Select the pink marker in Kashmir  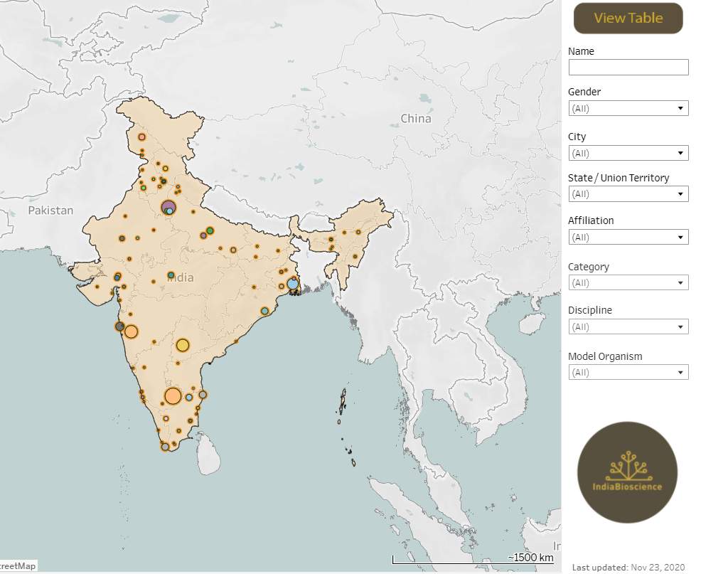(x=141, y=137)
